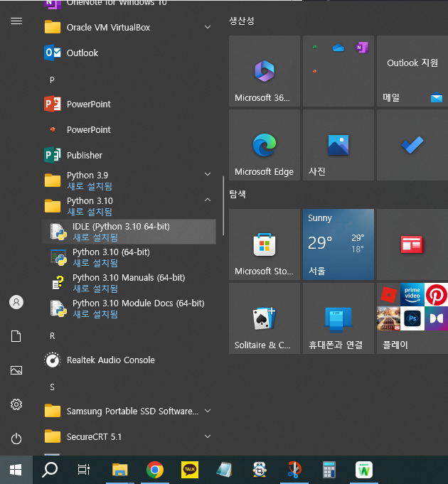Expand Samsung Portable SSD Software folder

click(x=208, y=411)
